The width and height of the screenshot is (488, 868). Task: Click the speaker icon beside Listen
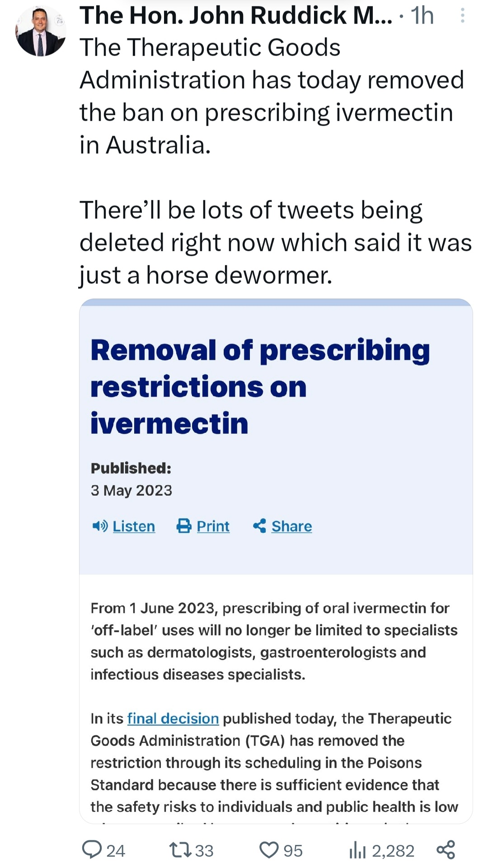tap(100, 526)
